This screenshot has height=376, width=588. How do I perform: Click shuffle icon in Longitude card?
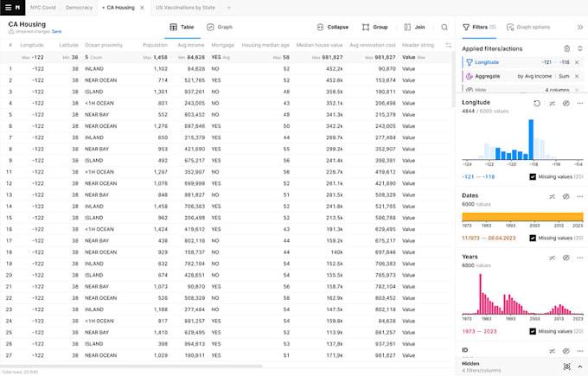coord(552,103)
